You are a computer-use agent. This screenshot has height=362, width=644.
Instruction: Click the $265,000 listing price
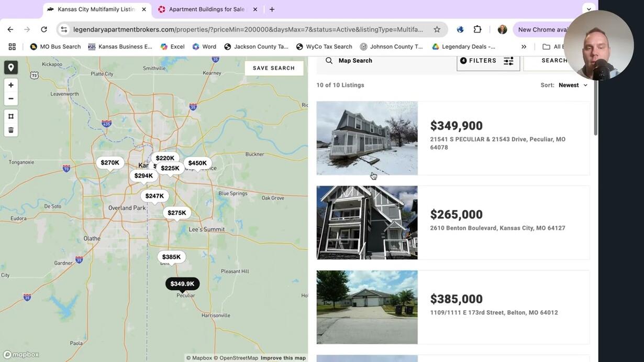457,215
